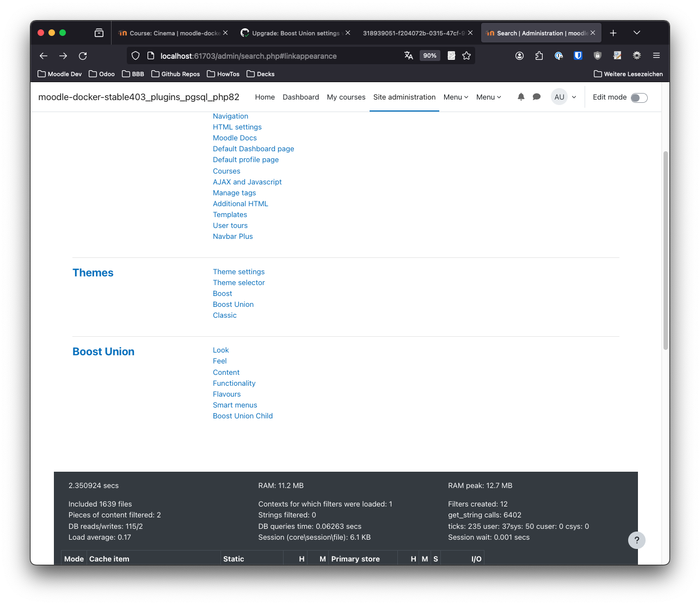
Task: Open Boost Union Look settings
Action: pos(221,350)
